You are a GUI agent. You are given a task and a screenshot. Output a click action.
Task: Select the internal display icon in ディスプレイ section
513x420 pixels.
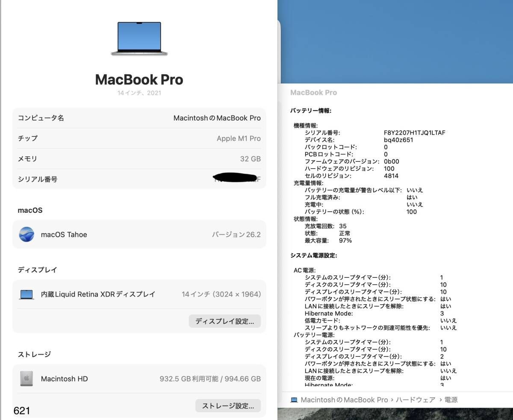(x=26, y=294)
